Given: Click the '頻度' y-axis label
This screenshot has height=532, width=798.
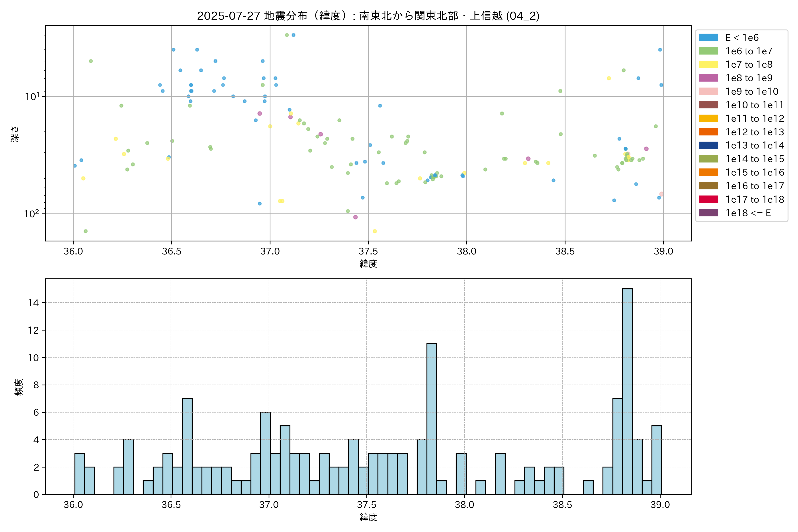Looking at the screenshot, I should [x=19, y=387].
